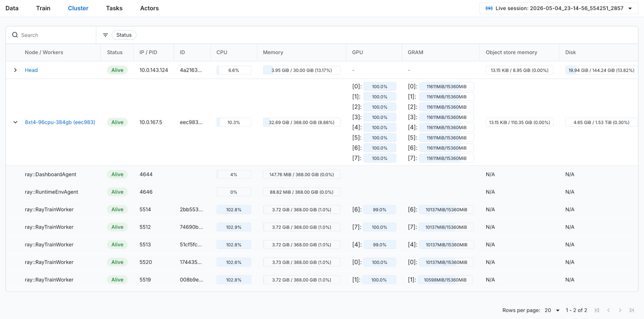
Task: Click the 1 - 2 of 2 pagination text
Action: tap(576, 310)
